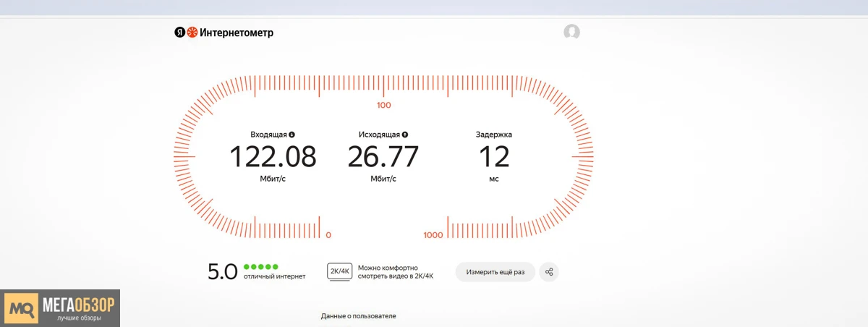
Task: Click the 2K/4K video quality icon
Action: pyautogui.click(x=339, y=272)
